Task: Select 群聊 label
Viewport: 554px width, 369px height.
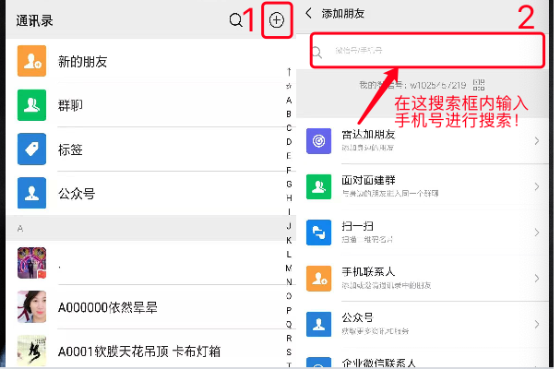Action: click(x=70, y=105)
